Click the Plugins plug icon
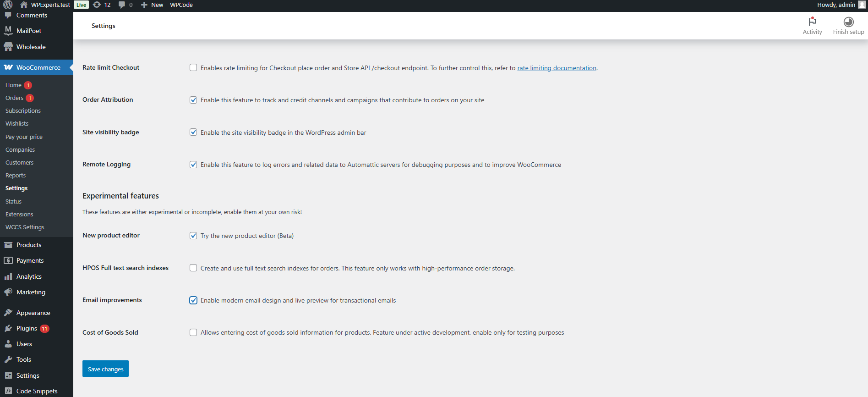The image size is (868, 397). (x=8, y=328)
